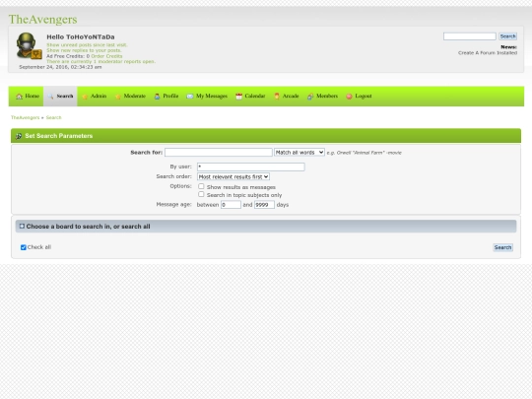Click TheAvengers breadcrumb link
Image resolution: width=532 pixels, height=399 pixels.
tap(25, 117)
